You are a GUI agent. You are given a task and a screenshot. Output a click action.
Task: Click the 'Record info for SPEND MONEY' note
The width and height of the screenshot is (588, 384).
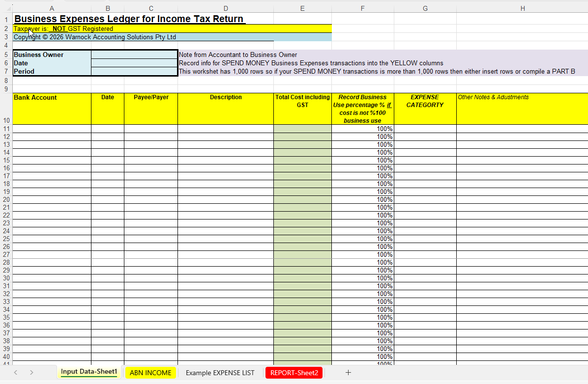coord(311,63)
